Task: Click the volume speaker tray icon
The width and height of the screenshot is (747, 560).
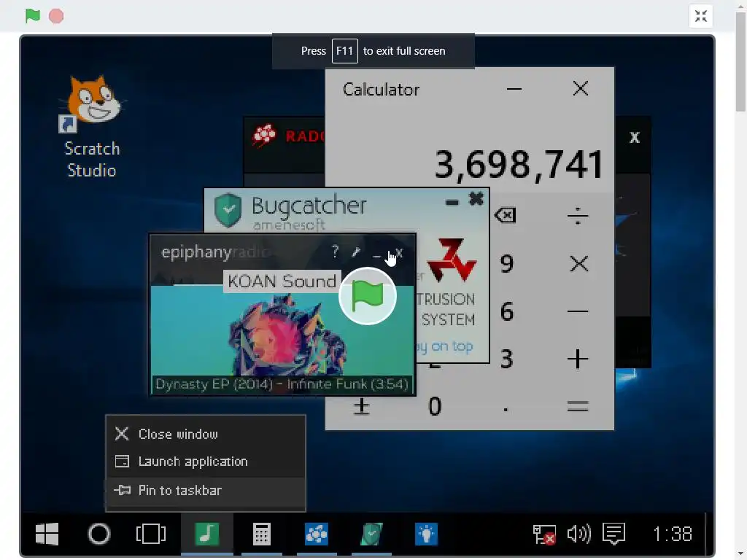Action: [x=578, y=534]
